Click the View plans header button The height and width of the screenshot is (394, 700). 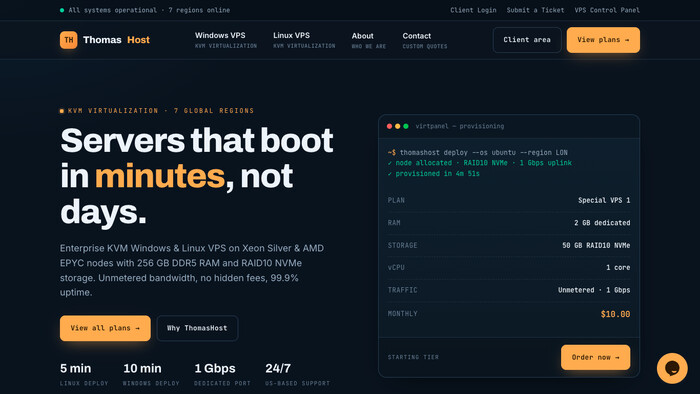(603, 40)
